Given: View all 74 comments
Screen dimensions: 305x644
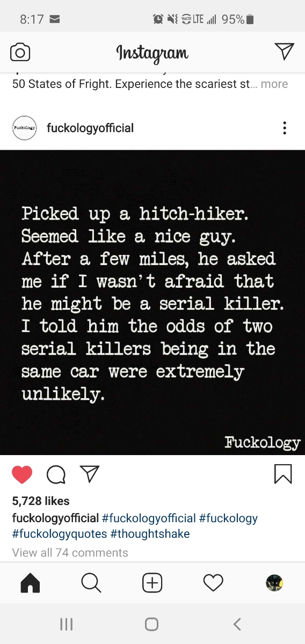Looking at the screenshot, I should [x=70, y=553].
